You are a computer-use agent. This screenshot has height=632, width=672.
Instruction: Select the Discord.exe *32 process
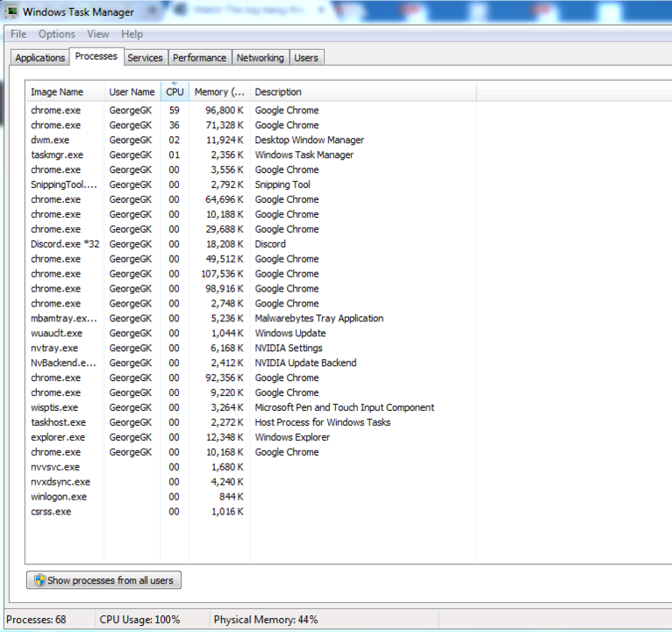pyautogui.click(x=251, y=244)
